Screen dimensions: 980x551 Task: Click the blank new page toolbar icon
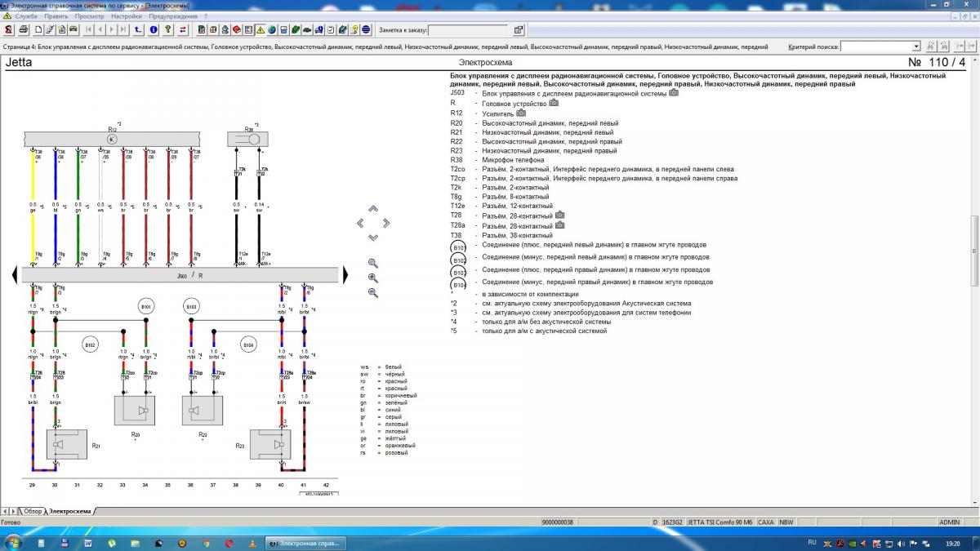pos(38,30)
